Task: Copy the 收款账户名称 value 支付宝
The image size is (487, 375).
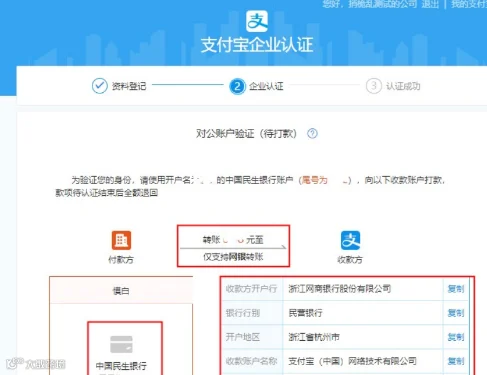Action: [456, 361]
